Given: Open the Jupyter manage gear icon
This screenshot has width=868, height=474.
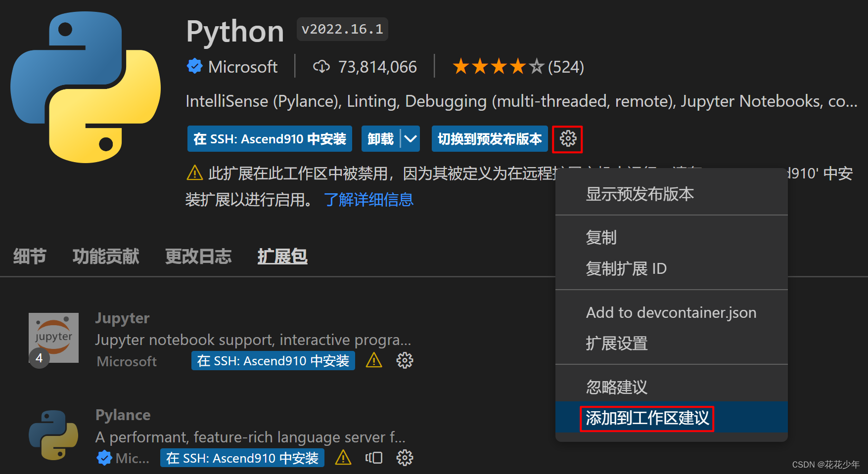Looking at the screenshot, I should click(405, 360).
